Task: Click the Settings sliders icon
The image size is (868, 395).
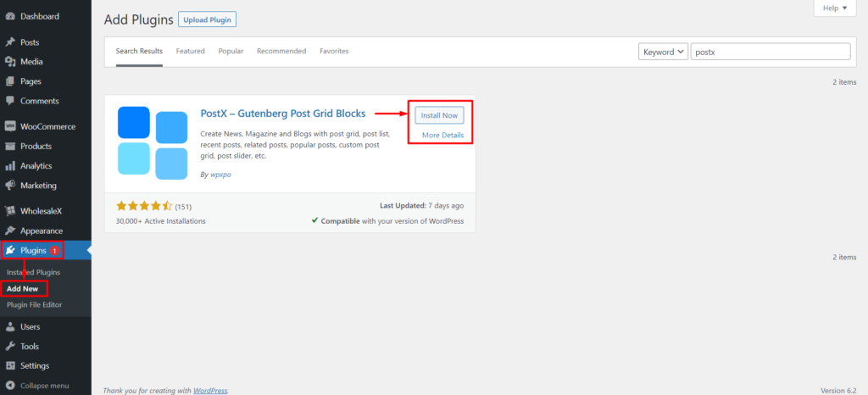Action: pyautogui.click(x=10, y=365)
